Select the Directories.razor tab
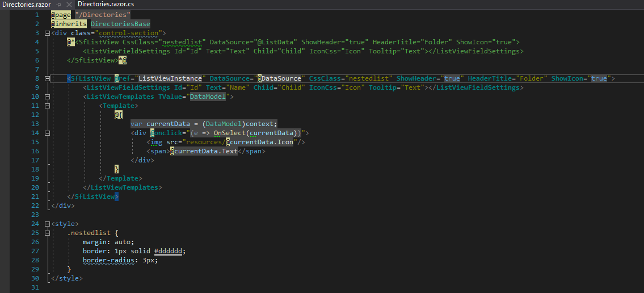 tap(27, 5)
